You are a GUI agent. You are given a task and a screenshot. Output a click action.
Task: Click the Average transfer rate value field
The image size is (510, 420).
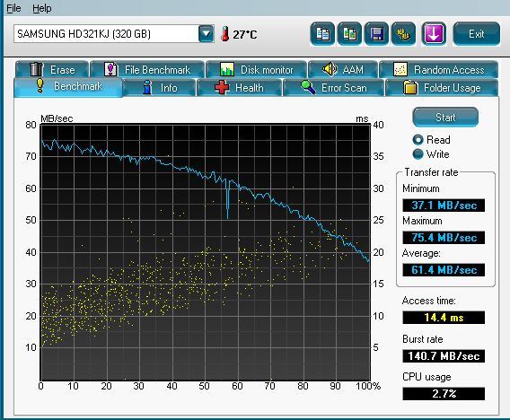(444, 270)
